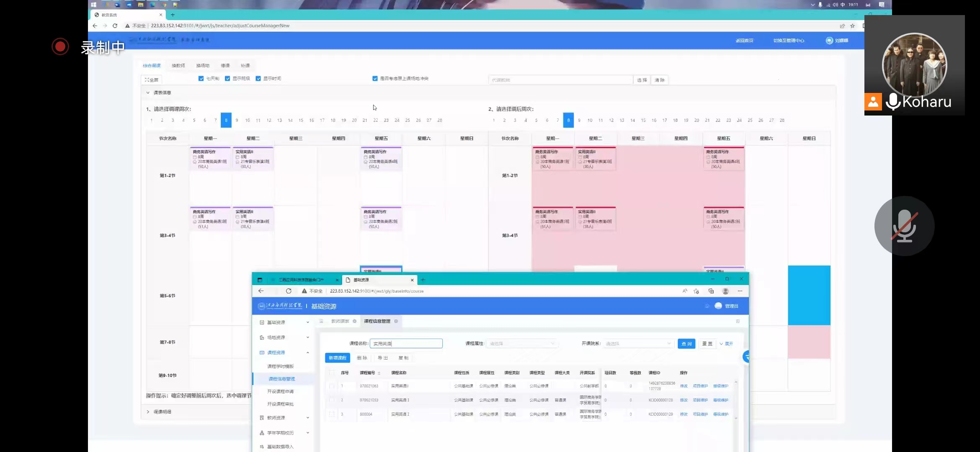Switch to the 换教师 tab

click(x=178, y=65)
